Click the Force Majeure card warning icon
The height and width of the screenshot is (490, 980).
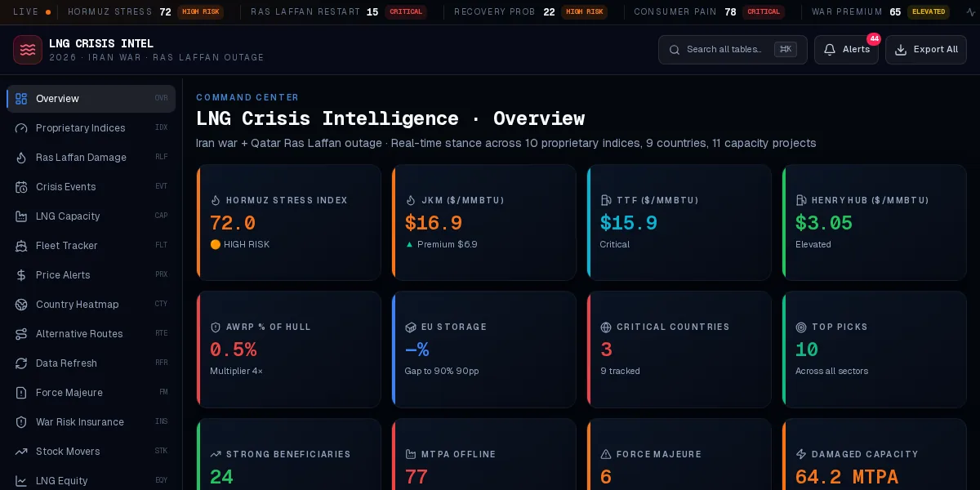[606, 454]
